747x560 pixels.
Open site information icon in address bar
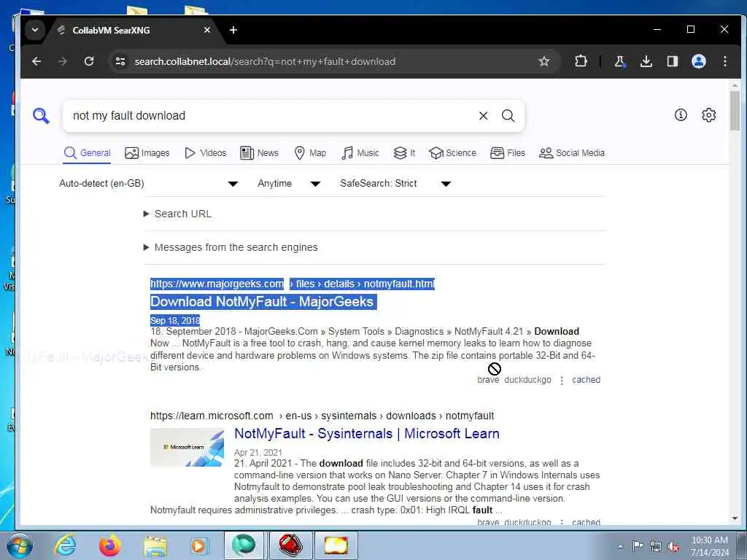point(120,61)
